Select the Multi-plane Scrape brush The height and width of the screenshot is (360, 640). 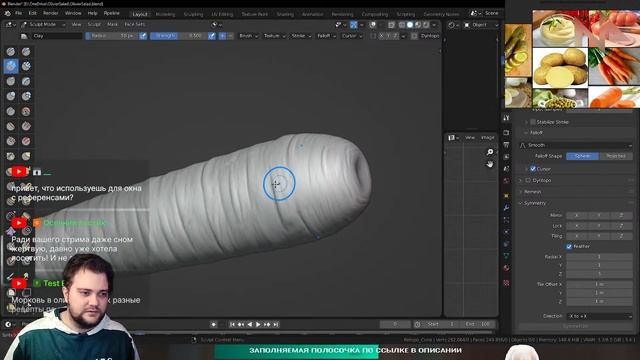click(x=26, y=141)
